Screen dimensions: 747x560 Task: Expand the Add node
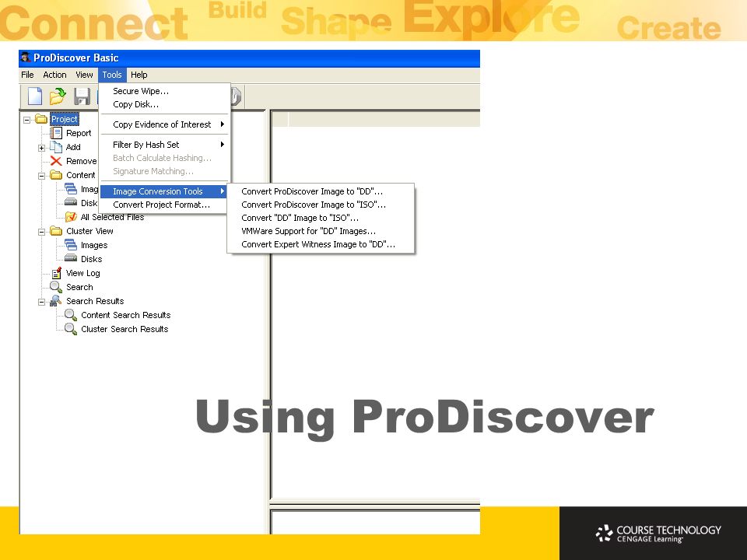point(41,148)
